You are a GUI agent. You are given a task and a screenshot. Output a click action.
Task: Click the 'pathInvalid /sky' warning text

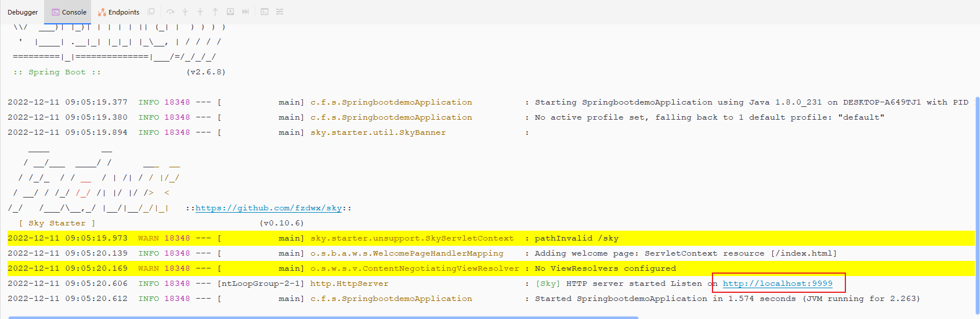coord(576,238)
